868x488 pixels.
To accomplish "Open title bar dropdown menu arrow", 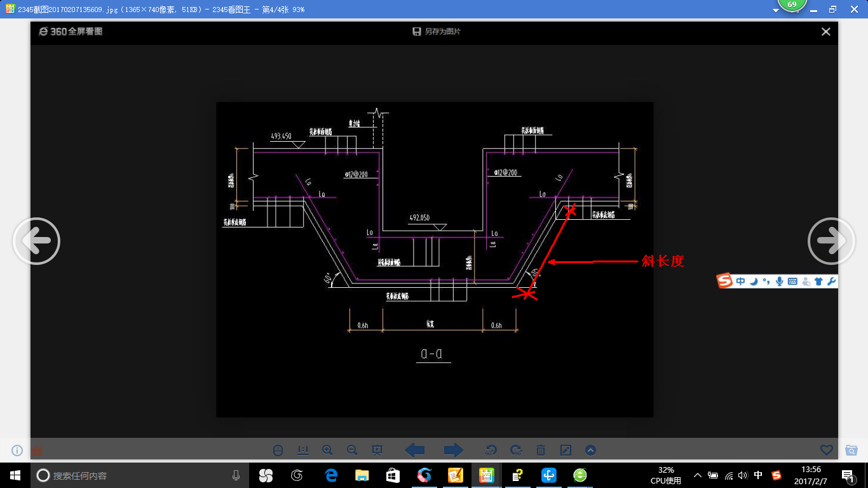I will (x=776, y=10).
